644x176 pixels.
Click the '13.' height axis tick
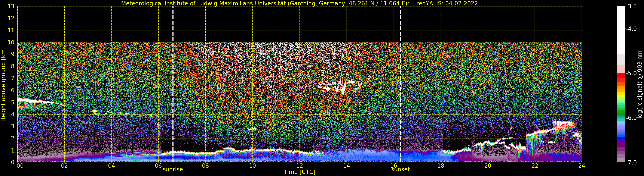pyautogui.click(x=12, y=7)
